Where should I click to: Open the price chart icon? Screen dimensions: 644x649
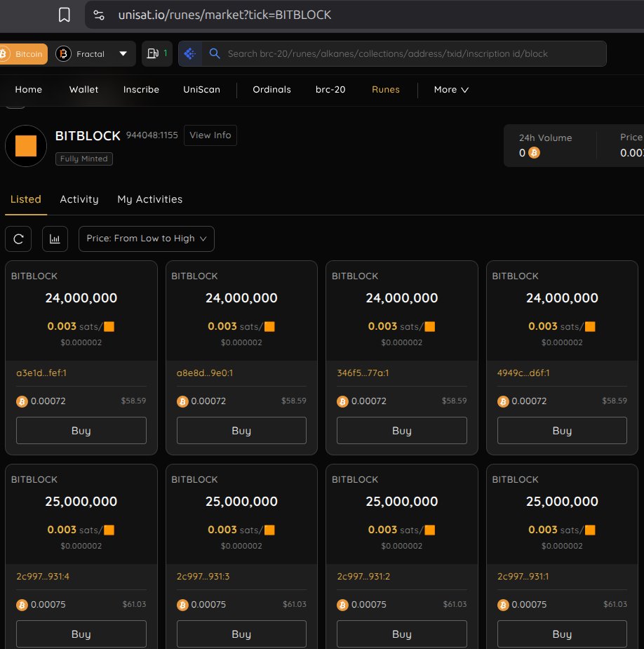[55, 239]
